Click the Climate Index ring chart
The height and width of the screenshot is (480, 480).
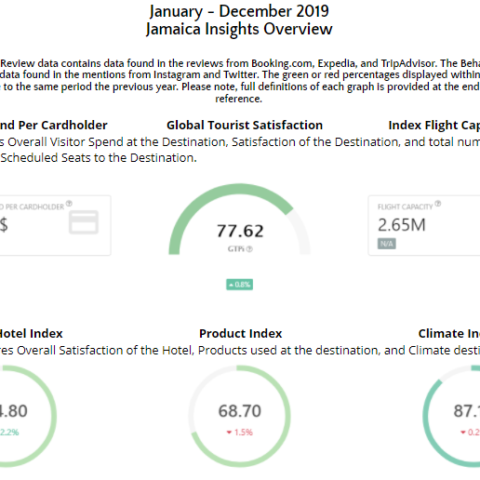(x=451, y=416)
